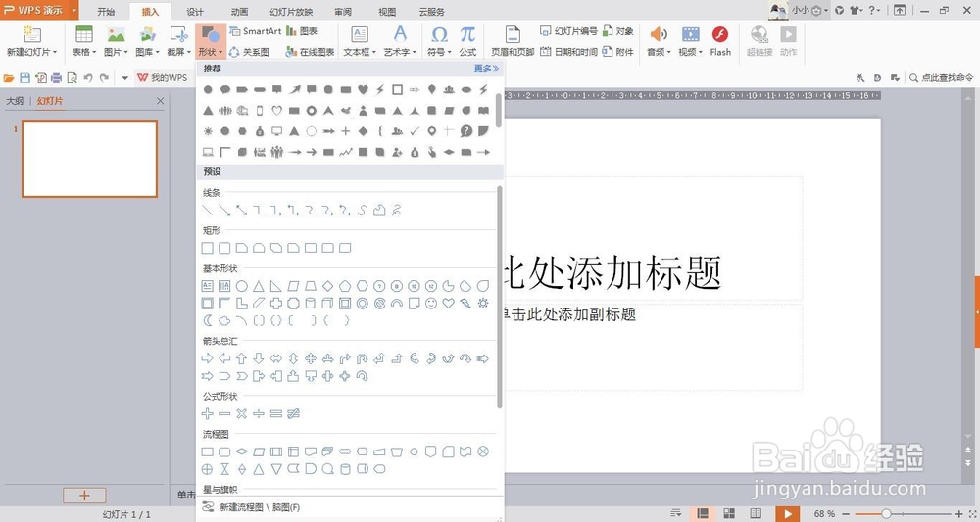The height and width of the screenshot is (522, 980).
Task: Click the Print icon in quick toolbar
Action: pos(56,78)
